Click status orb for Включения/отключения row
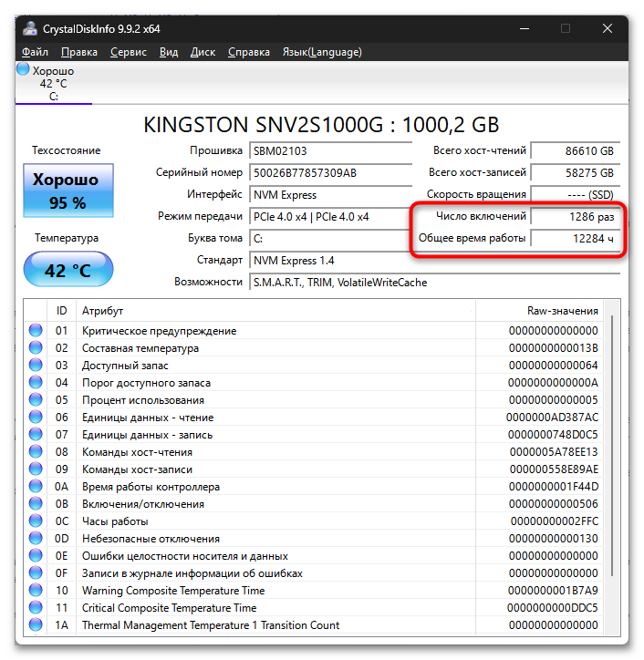This screenshot has width=644, height=660. click(36, 503)
